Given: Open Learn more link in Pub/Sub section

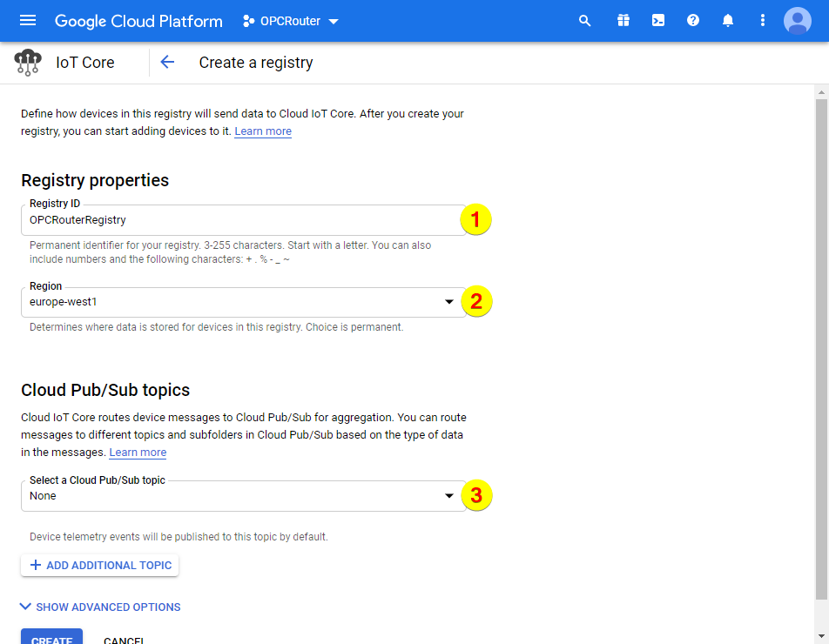Looking at the screenshot, I should (138, 453).
